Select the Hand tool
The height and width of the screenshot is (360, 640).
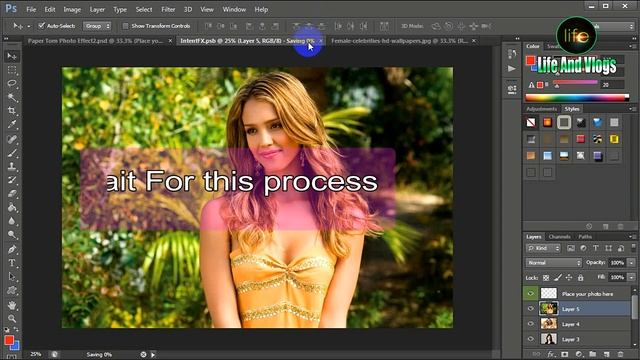point(12,305)
